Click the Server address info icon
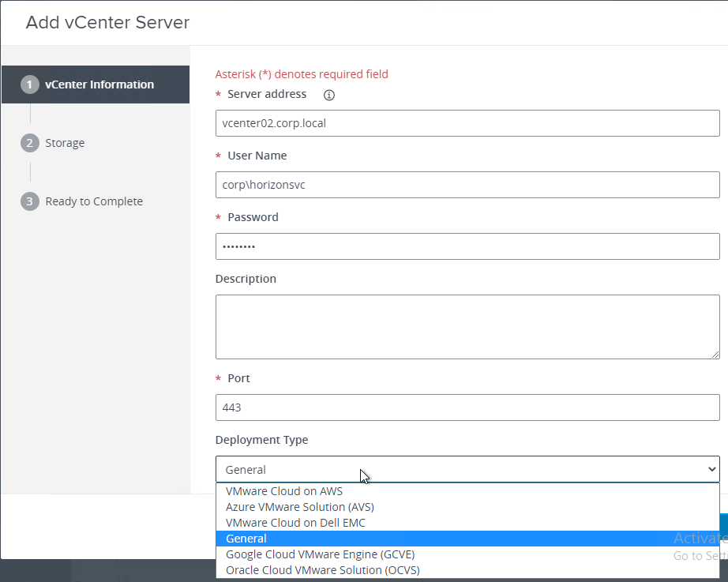 (x=328, y=96)
